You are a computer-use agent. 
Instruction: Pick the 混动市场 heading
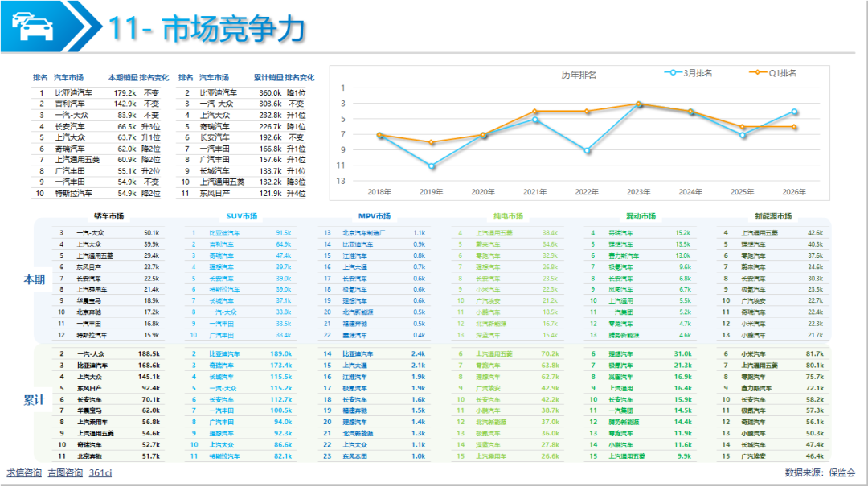click(x=641, y=216)
